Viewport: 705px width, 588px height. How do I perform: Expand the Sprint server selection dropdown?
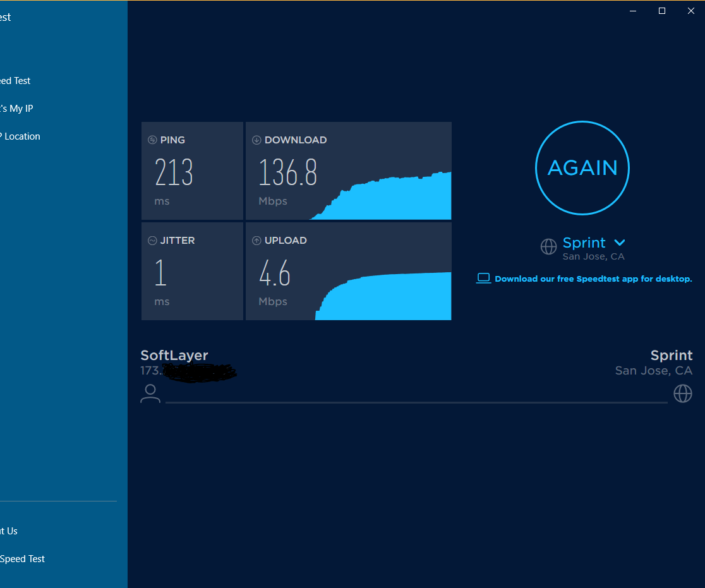pos(620,243)
